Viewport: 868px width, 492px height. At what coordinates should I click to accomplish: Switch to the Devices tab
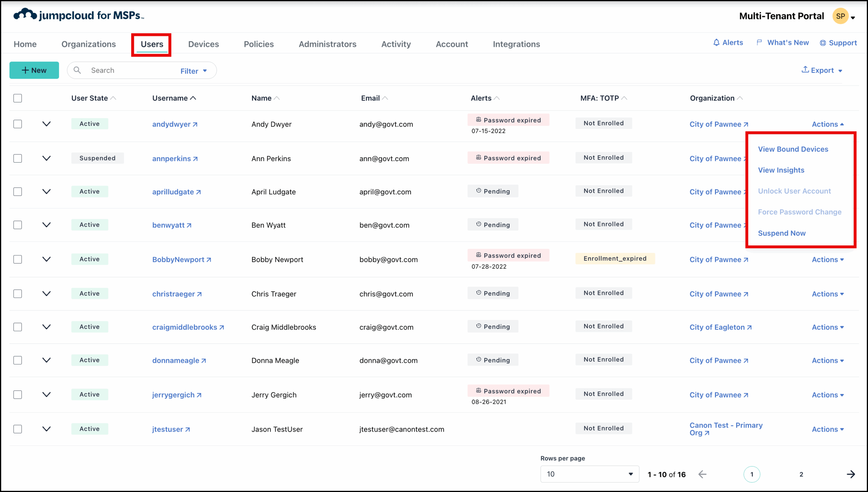[203, 44]
